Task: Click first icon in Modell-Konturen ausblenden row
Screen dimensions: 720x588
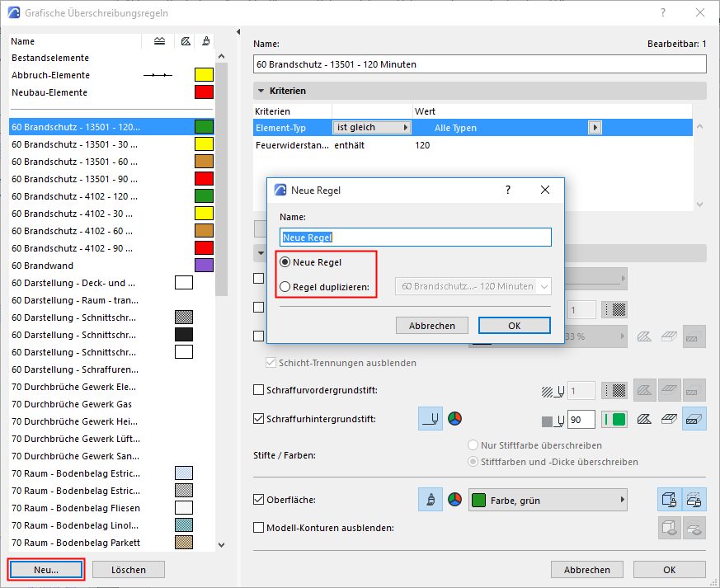Action: click(x=669, y=528)
